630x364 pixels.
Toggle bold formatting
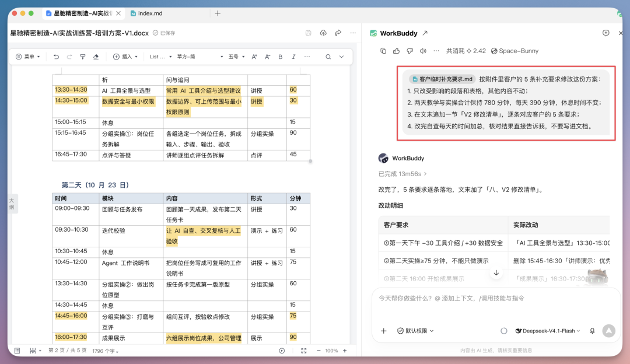[281, 57]
